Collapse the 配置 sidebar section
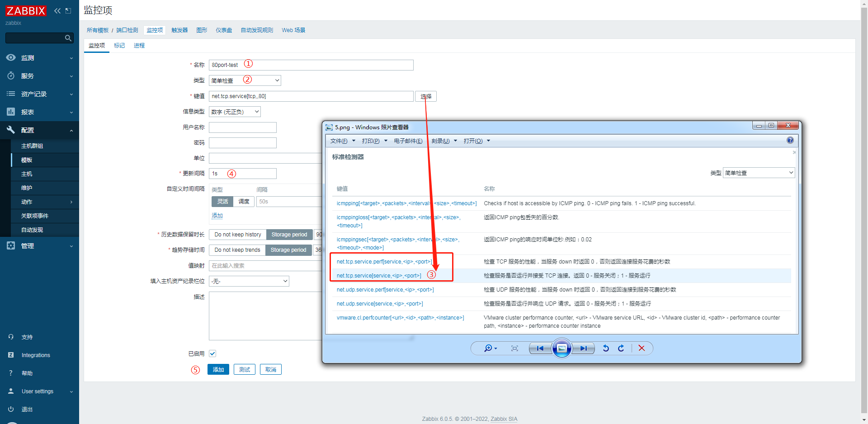 (71, 130)
